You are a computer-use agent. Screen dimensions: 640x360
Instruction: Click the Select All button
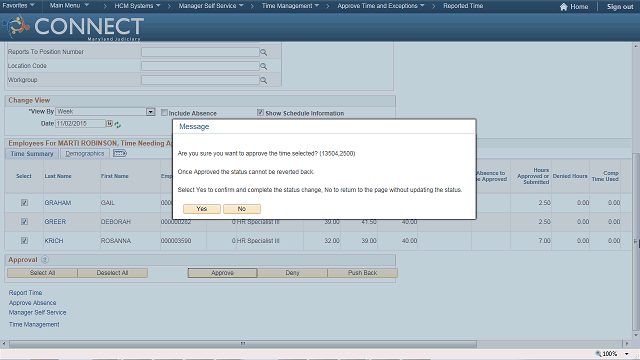(x=42, y=273)
